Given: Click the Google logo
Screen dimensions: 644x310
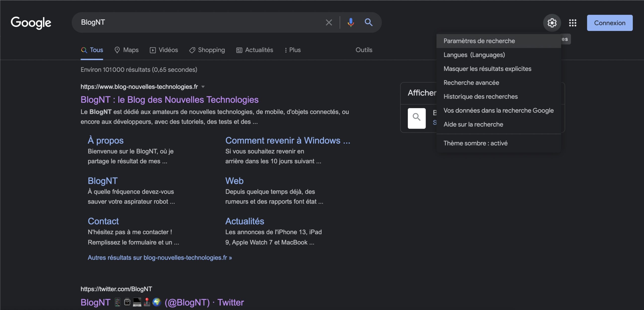Looking at the screenshot, I should point(31,23).
